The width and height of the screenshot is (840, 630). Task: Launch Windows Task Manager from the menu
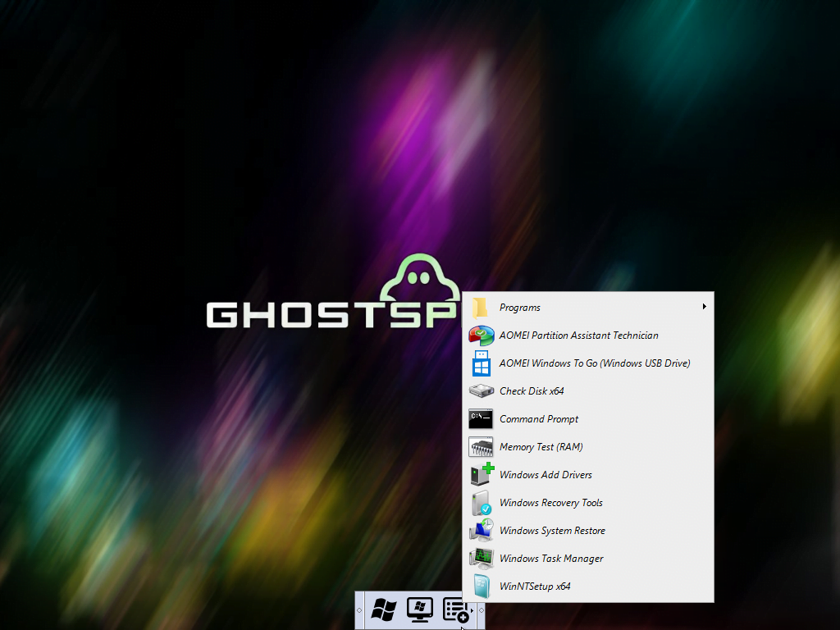coord(551,559)
